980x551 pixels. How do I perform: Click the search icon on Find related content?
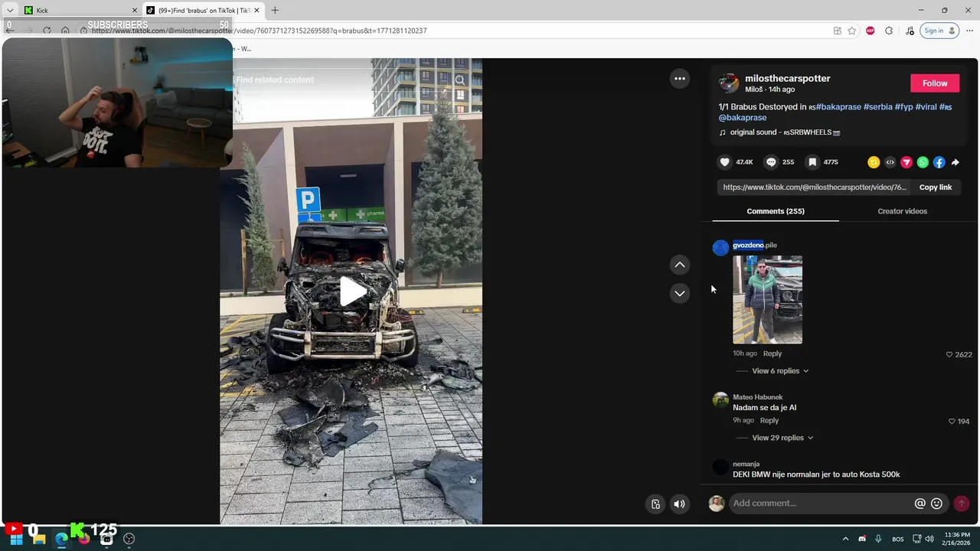pos(459,80)
